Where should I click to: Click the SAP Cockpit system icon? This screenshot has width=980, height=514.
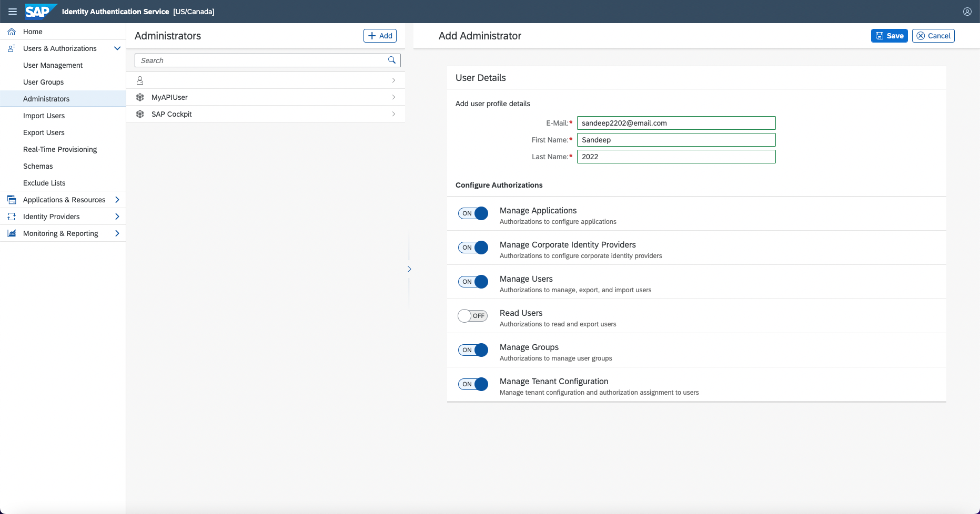coord(140,114)
